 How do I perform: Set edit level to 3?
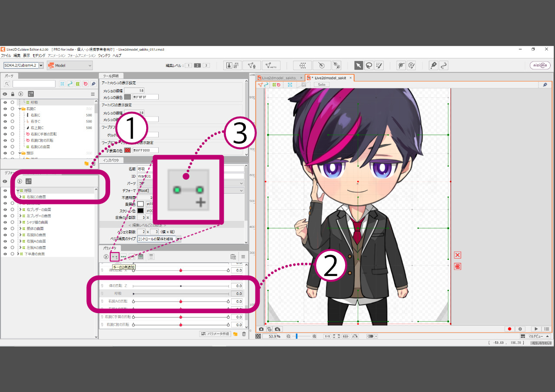pos(206,65)
